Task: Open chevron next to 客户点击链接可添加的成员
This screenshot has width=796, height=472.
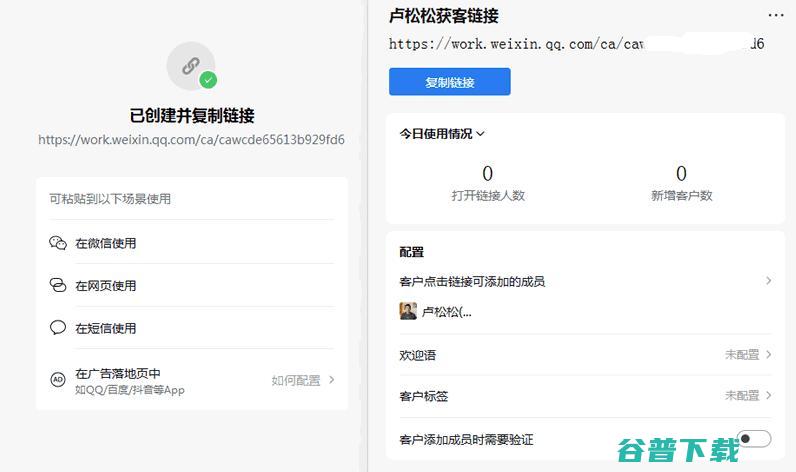Action: coord(769,280)
